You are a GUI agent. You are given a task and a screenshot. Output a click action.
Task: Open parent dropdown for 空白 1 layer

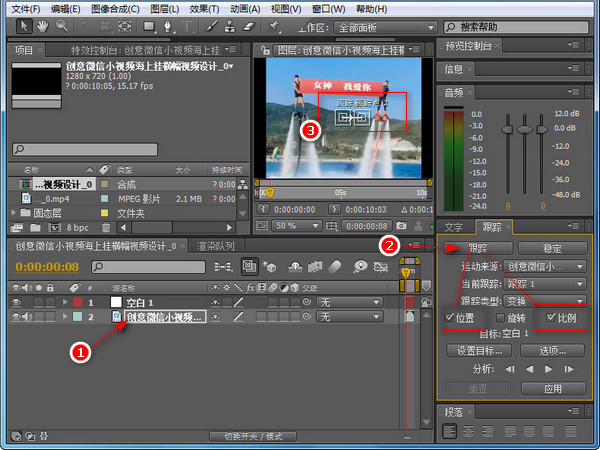(x=349, y=302)
